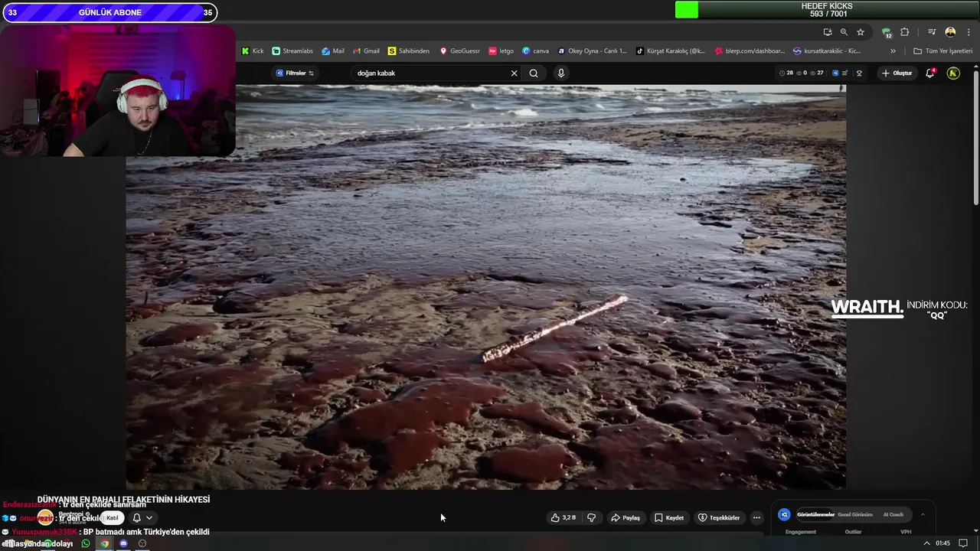This screenshot has height=551, width=980.
Task: Open the Mail bookmark
Action: click(333, 51)
